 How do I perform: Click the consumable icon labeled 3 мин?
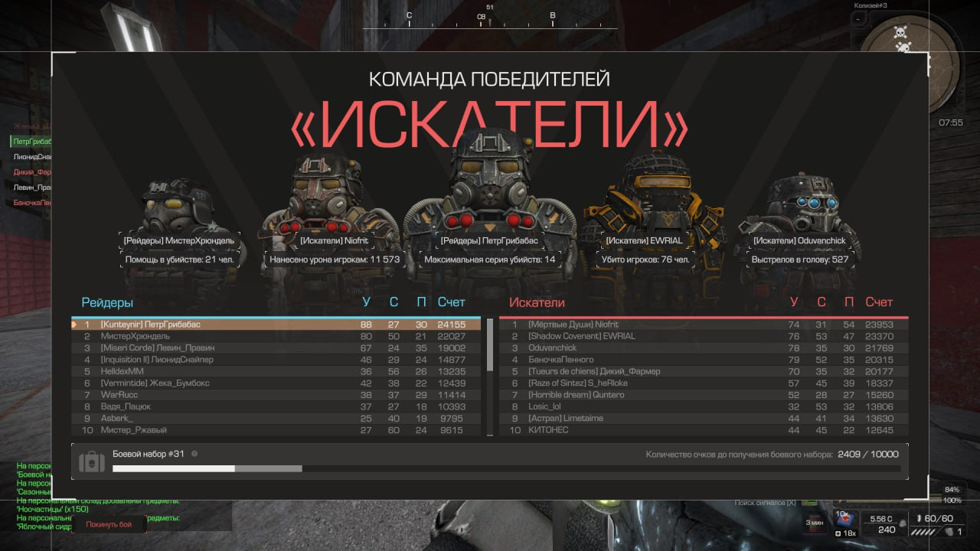pyautogui.click(x=814, y=521)
